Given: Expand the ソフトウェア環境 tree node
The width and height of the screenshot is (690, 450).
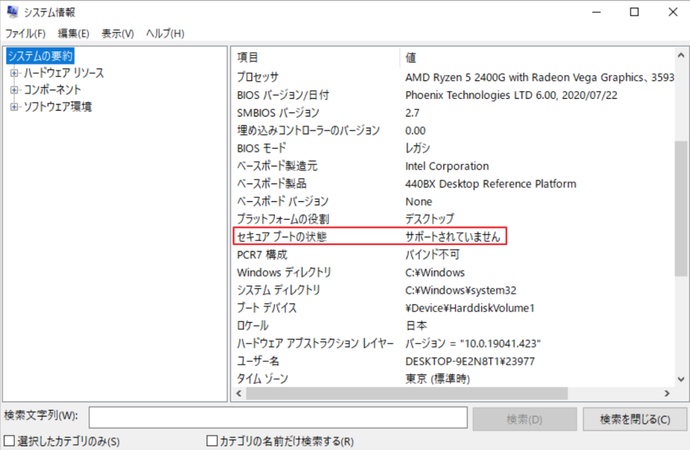Looking at the screenshot, I should click(14, 106).
